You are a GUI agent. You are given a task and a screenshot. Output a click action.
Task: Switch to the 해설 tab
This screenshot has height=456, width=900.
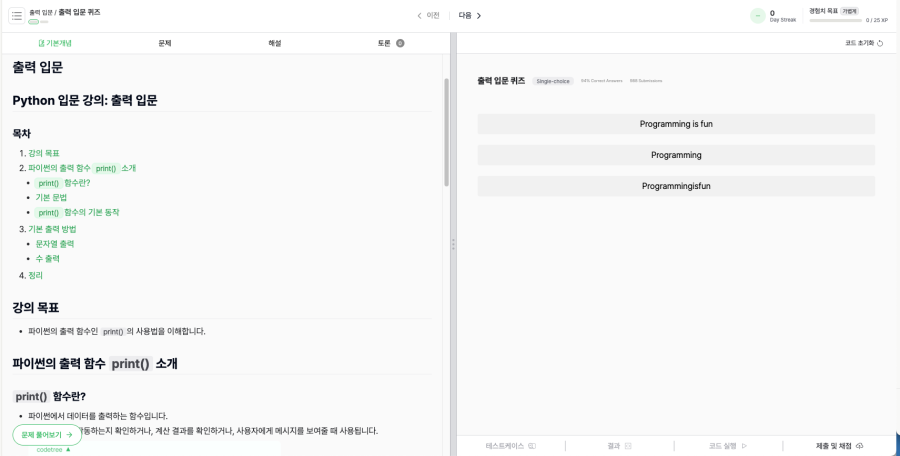point(275,43)
